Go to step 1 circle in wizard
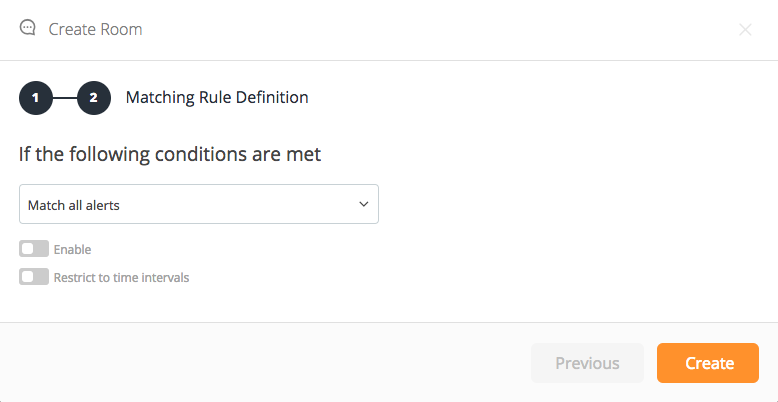 click(35, 98)
